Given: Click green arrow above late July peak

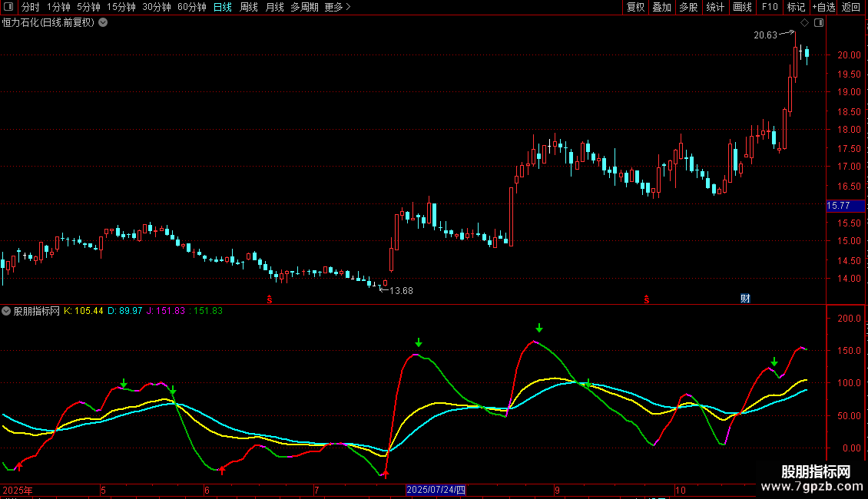Looking at the screenshot, I should tap(419, 342).
